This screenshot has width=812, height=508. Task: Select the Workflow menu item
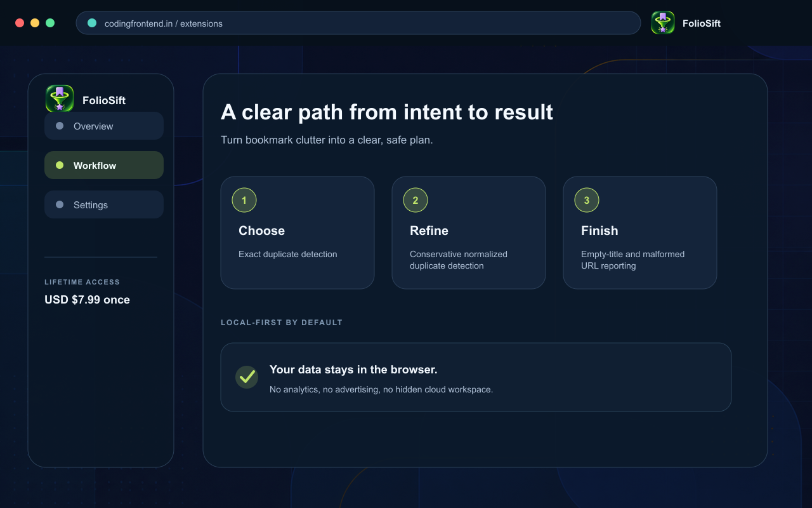click(104, 165)
